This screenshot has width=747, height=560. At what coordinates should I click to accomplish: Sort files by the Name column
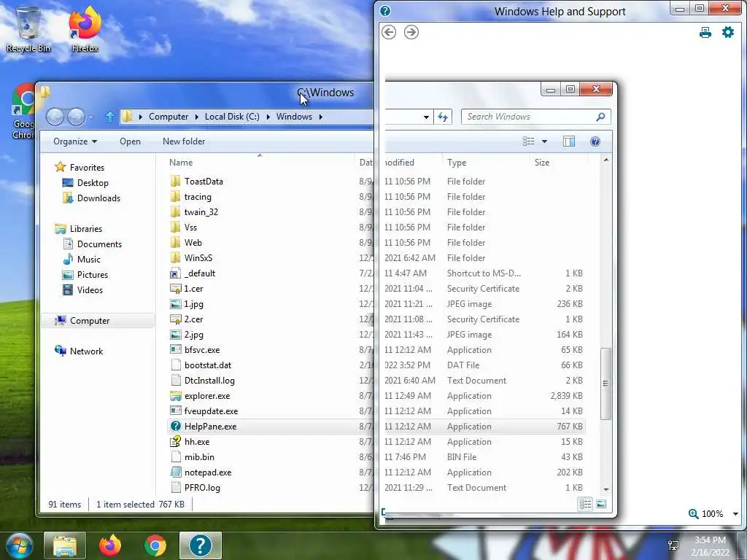[x=181, y=163]
